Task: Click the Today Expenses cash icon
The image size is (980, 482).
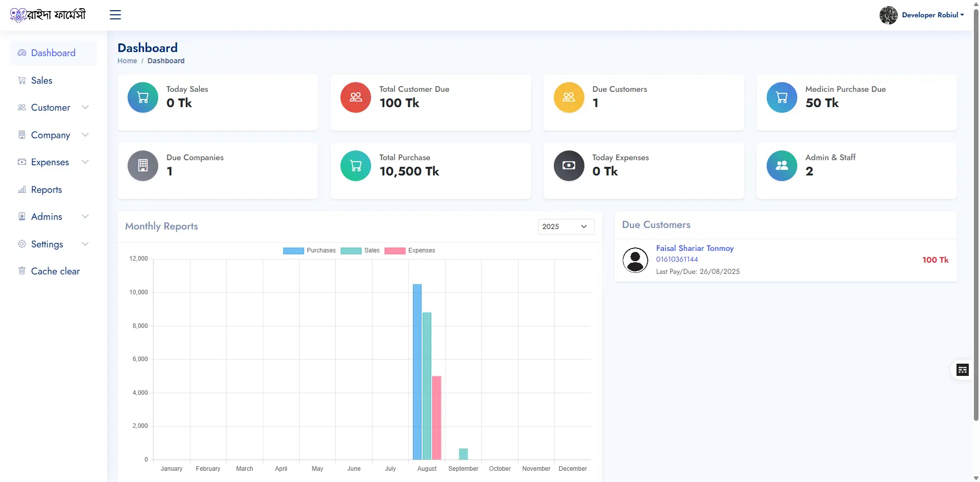Action: 569,166
